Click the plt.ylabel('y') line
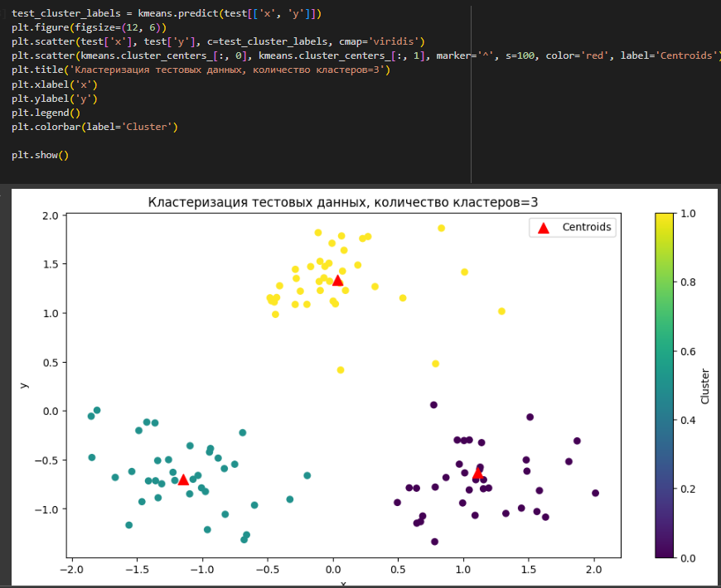721x588 pixels. click(55, 99)
